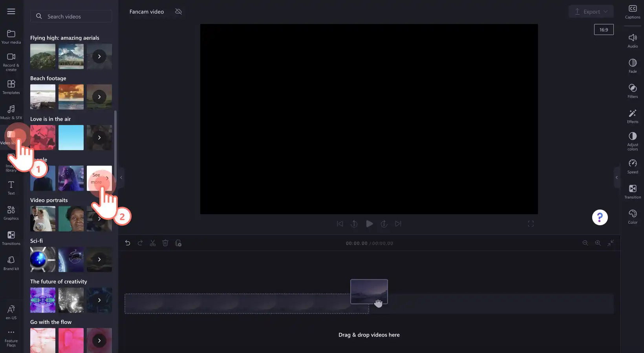Open Record & create tab
Image resolution: width=644 pixels, height=353 pixels.
11,62
